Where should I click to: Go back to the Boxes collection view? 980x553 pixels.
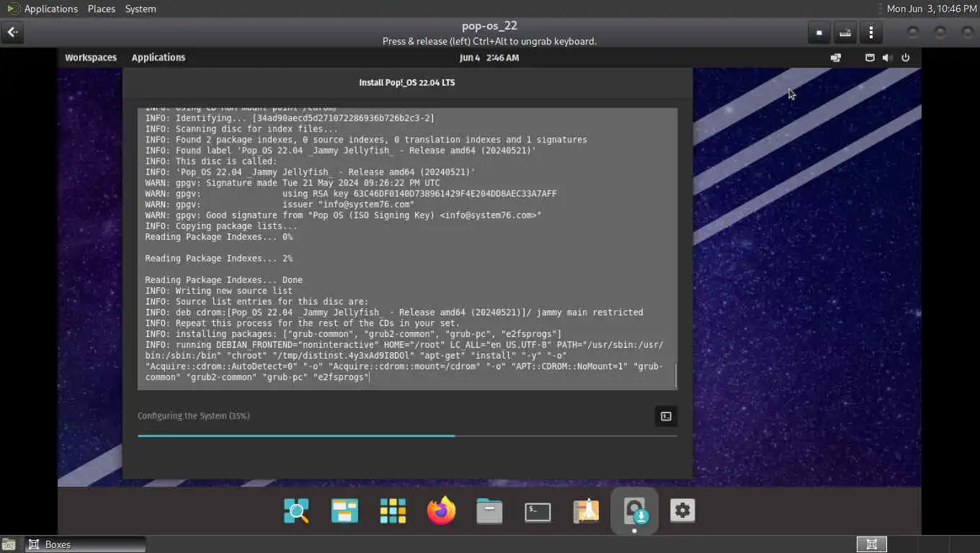12,32
